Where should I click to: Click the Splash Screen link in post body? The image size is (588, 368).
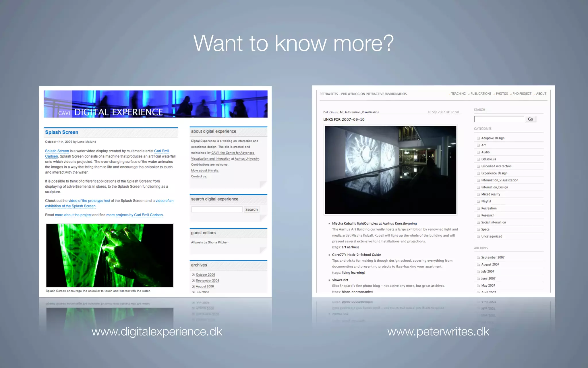tap(57, 151)
